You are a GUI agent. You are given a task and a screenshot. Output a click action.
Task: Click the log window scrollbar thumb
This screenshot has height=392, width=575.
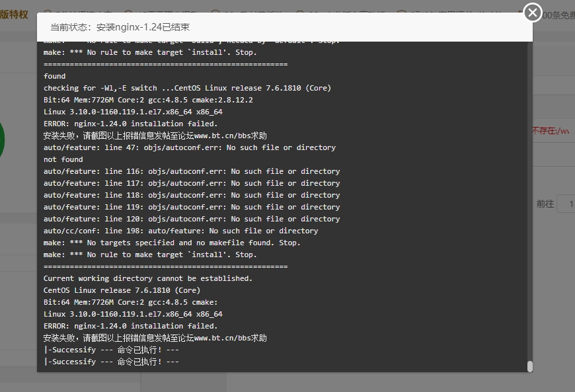point(530,366)
